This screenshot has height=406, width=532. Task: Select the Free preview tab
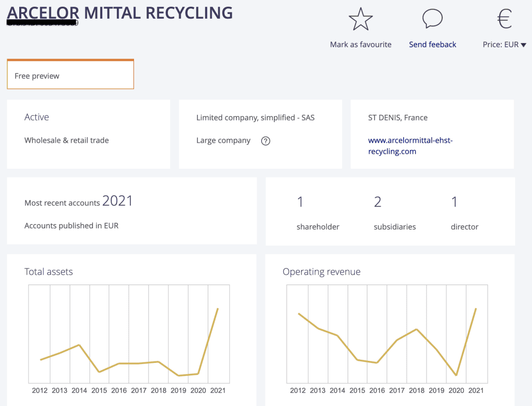coord(71,74)
